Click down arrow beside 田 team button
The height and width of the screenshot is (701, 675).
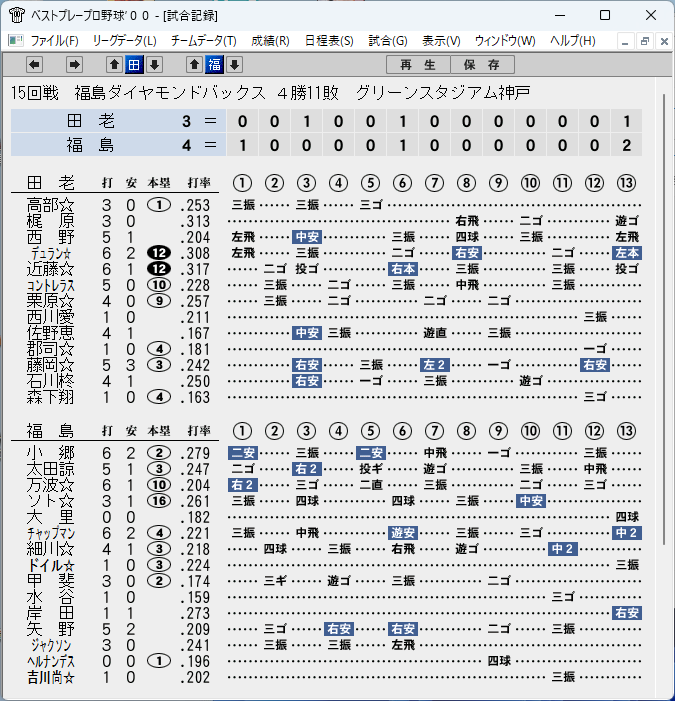(154, 65)
